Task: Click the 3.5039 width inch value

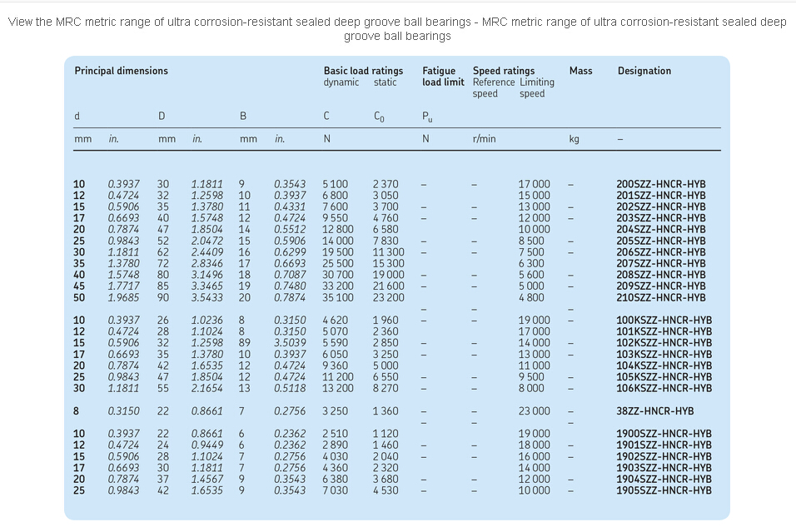Action: coord(290,343)
